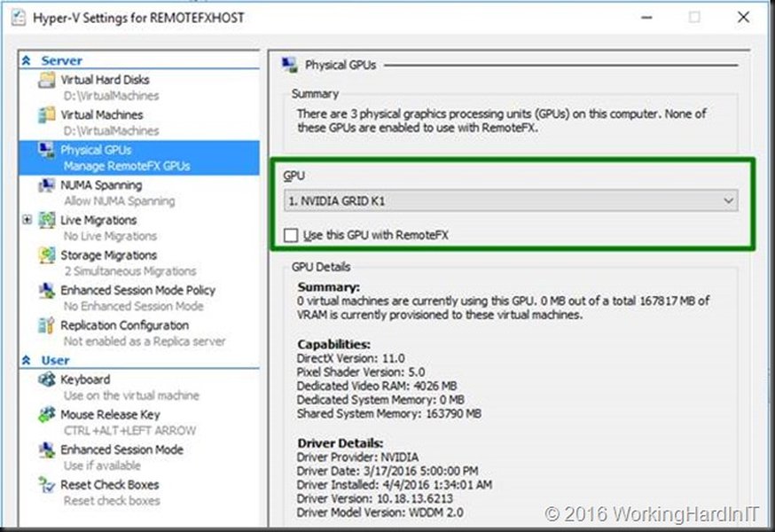Collapse the User section
The height and width of the screenshot is (532, 775).
(x=28, y=361)
